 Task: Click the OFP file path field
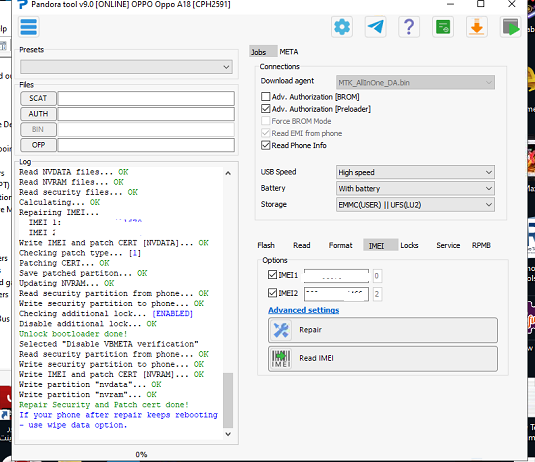click(x=146, y=145)
